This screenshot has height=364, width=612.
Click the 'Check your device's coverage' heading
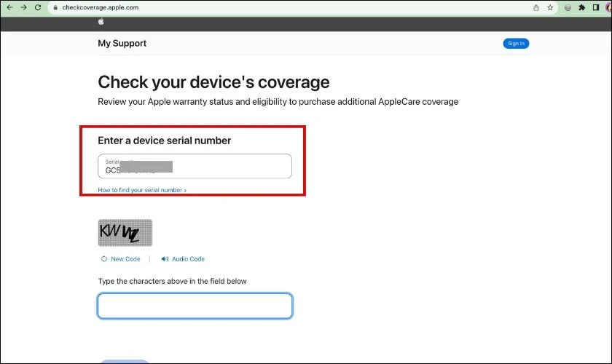click(213, 82)
